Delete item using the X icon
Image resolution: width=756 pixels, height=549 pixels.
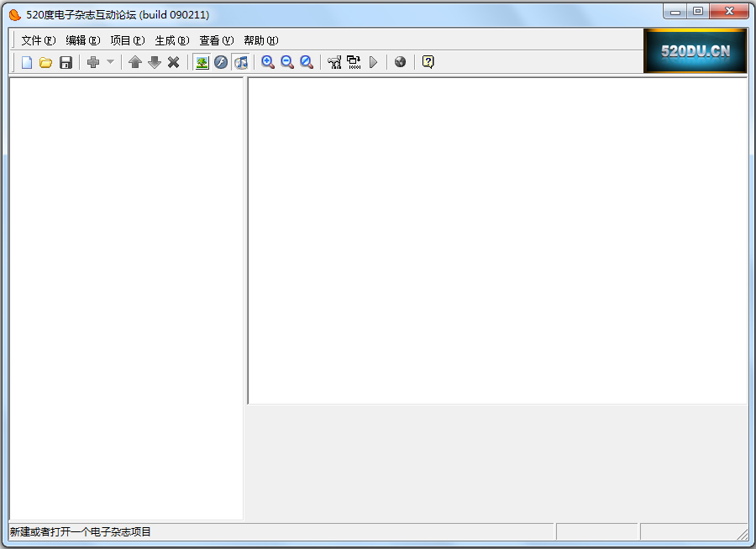click(174, 62)
